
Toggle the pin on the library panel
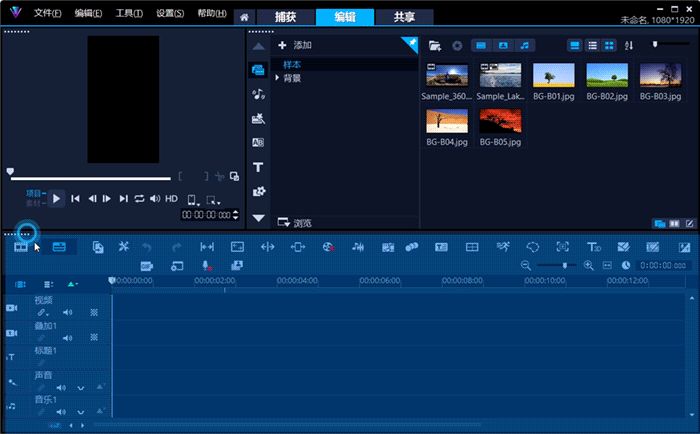410,44
